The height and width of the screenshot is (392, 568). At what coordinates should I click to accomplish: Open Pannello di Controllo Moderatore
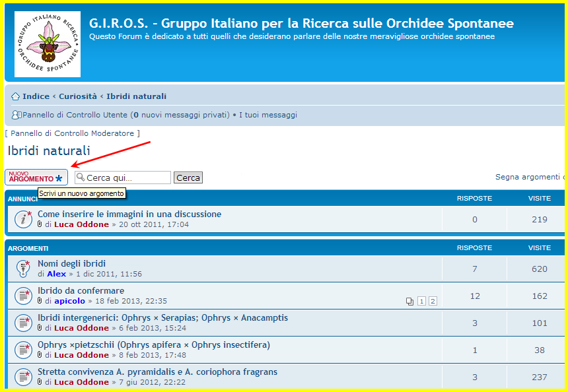pyautogui.click(x=73, y=133)
